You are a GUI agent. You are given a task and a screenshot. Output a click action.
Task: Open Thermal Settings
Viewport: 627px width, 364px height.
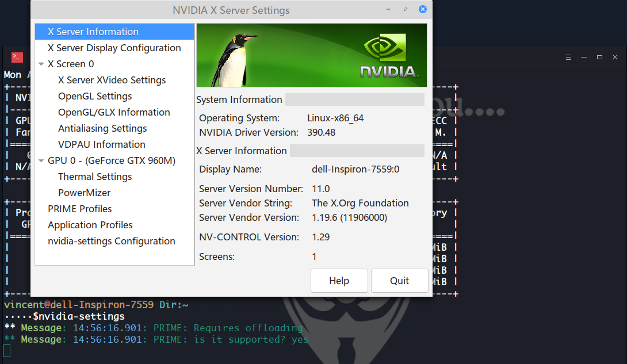click(x=95, y=177)
